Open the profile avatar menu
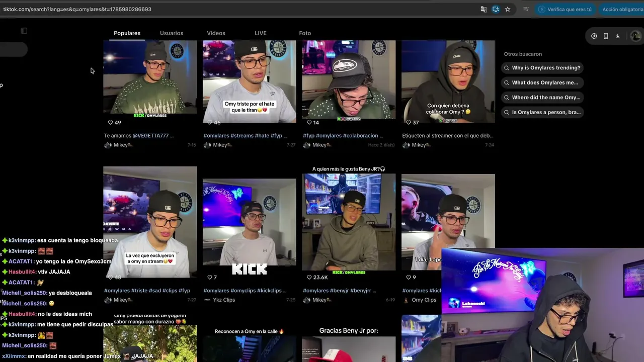This screenshot has width=644, height=362. [635, 36]
